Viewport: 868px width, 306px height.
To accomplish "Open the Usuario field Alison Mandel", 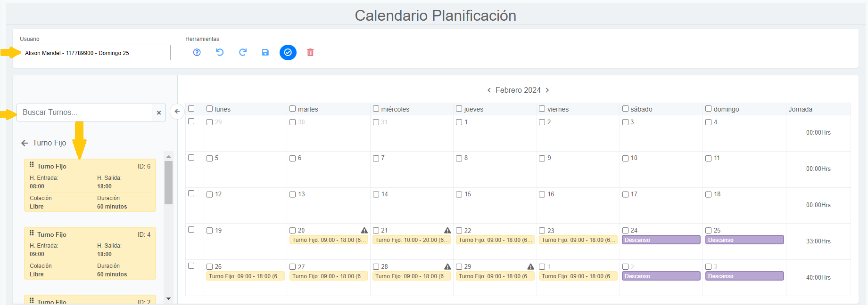I will click(95, 53).
